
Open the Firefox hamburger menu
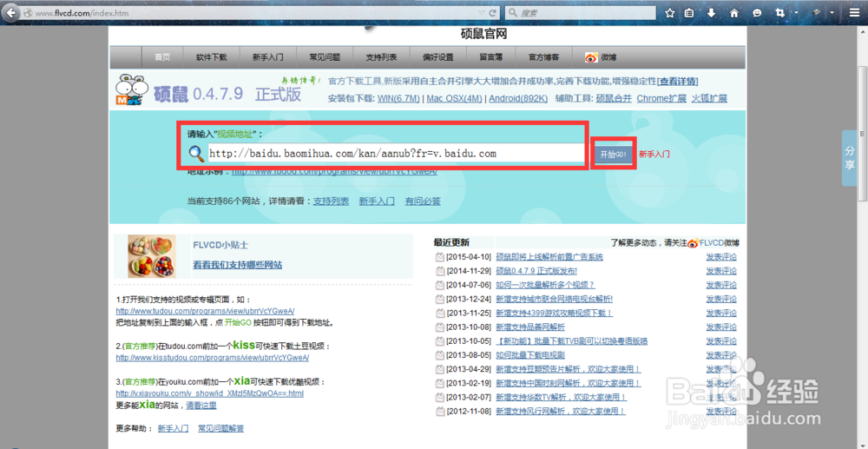[855, 13]
